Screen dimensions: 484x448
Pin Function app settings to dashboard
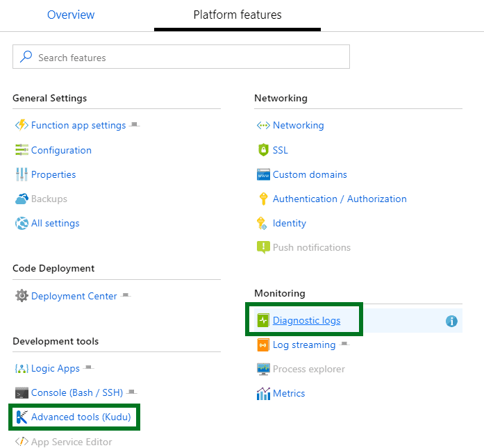pos(134,124)
